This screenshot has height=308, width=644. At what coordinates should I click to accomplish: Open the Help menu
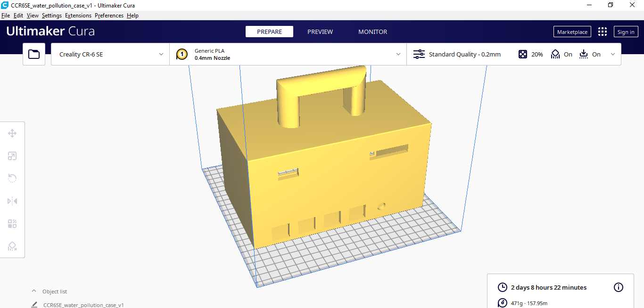(132, 16)
